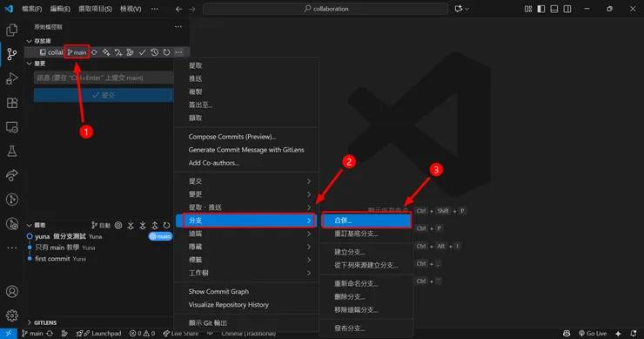This screenshot has height=339, width=644.
Task: Click the main branch label in repository row
Action: tap(77, 52)
